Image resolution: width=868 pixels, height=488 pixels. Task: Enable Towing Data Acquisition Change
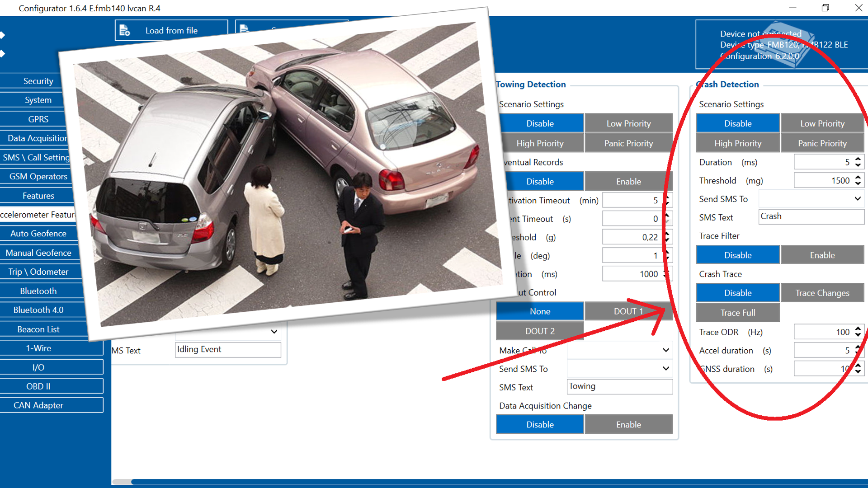coord(628,424)
